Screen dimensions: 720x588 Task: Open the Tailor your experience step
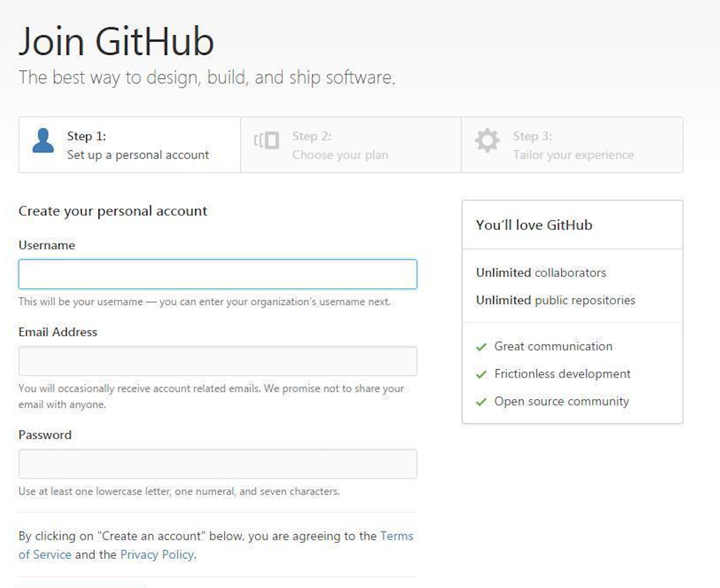pyautogui.click(x=573, y=145)
